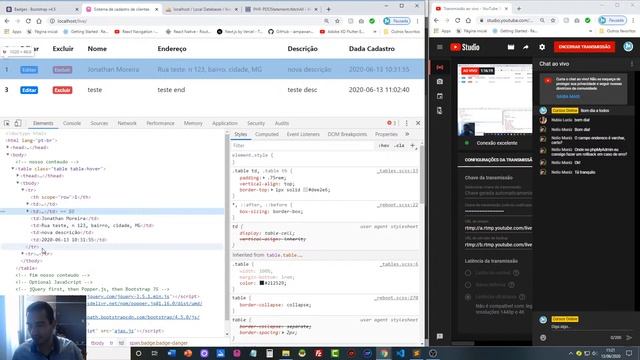Click the #dee2e6 border-top color swatch
Screen dimensions: 640x360
pos(305,190)
